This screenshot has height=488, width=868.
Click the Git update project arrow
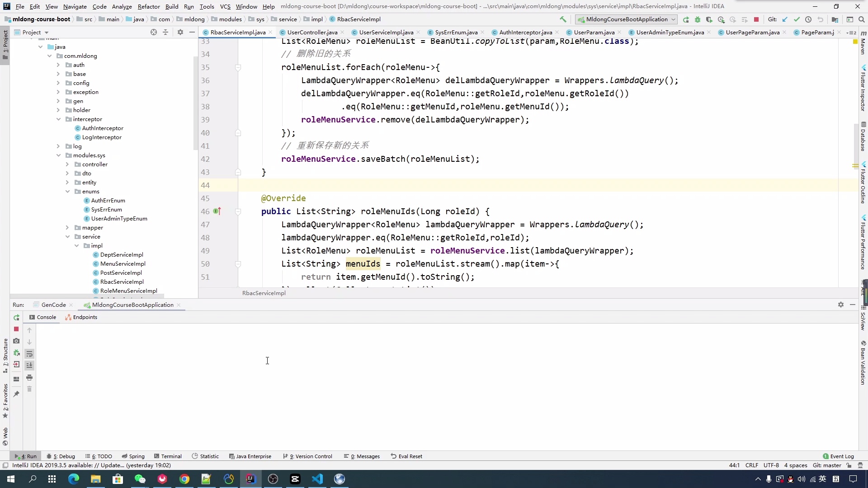(x=785, y=19)
